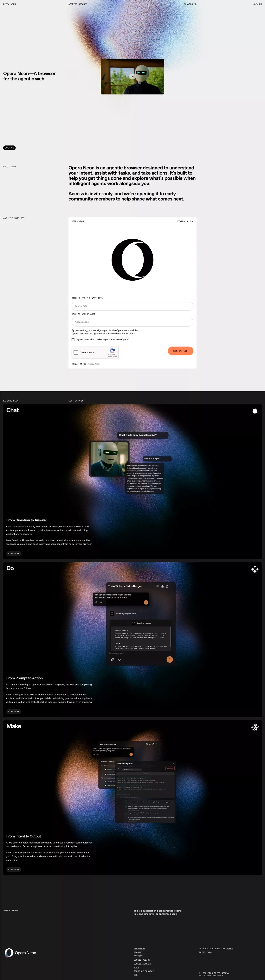This screenshot has height=980, width=265.
Task: Click microphone icon under hike prompt
Action: (x=101, y=602)
